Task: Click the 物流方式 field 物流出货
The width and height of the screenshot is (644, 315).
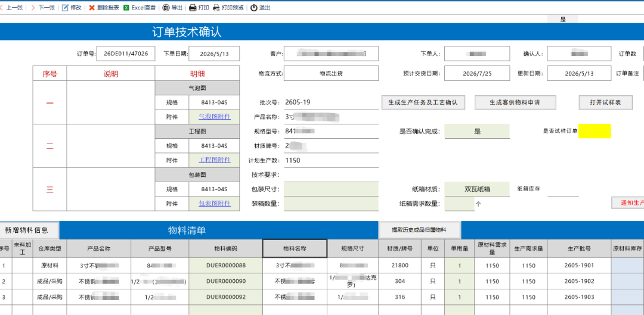Action: pyautogui.click(x=331, y=74)
